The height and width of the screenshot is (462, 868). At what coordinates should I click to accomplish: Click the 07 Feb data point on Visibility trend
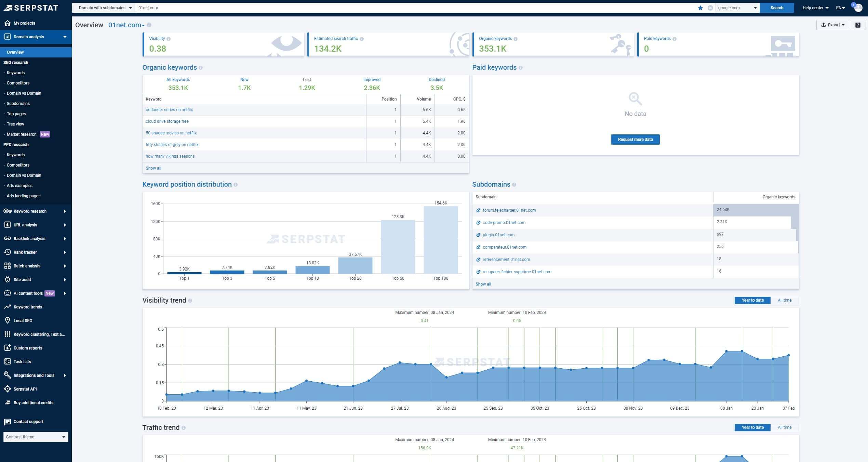(789, 355)
